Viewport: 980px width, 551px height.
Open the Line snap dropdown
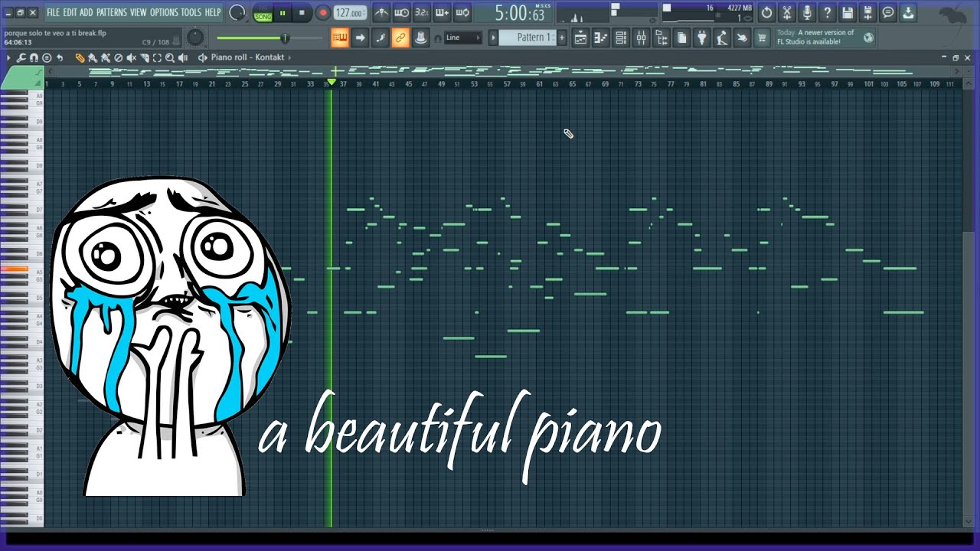464,37
